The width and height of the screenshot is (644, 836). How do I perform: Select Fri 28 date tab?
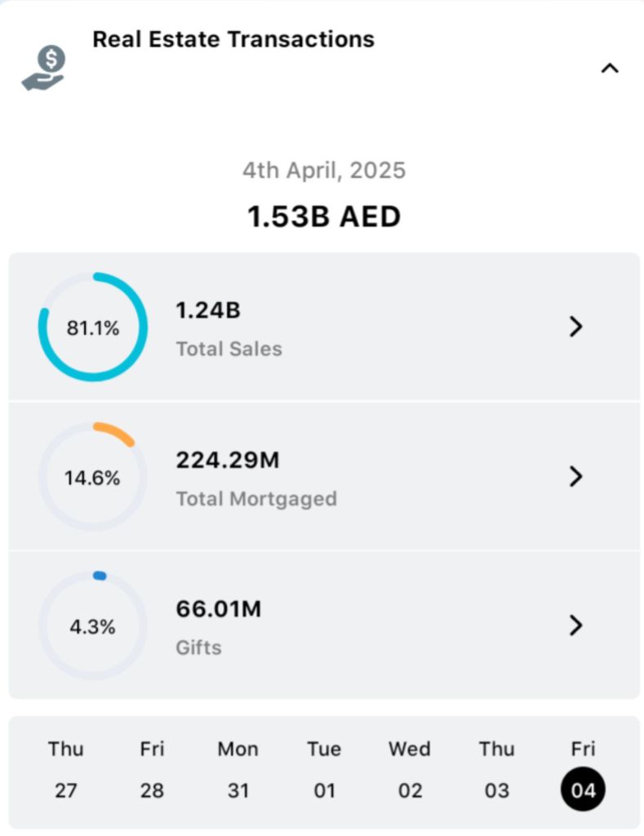coord(152,769)
